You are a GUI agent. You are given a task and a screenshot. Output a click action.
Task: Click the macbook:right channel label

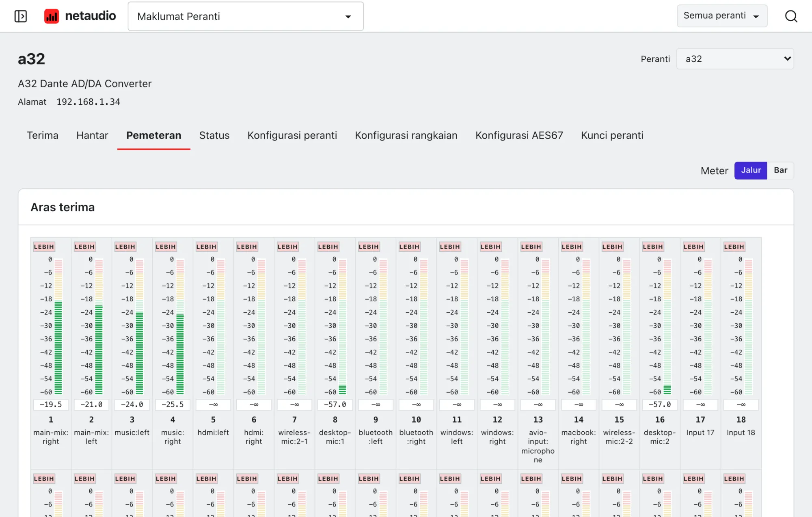(x=579, y=437)
